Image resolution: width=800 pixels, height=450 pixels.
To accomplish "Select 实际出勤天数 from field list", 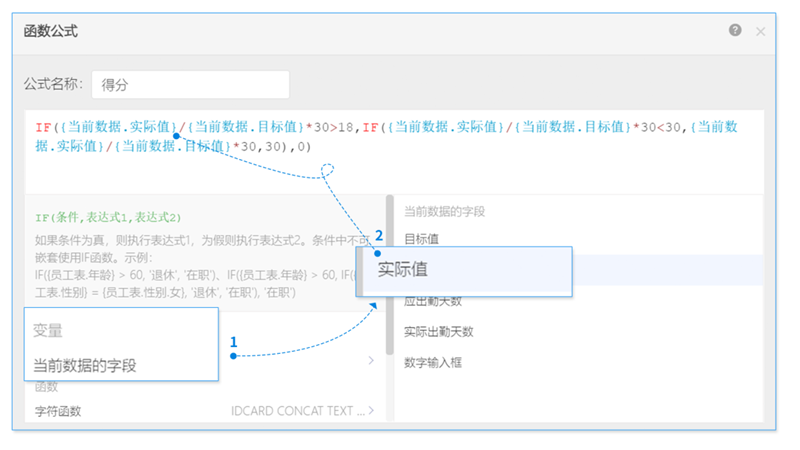I will 438,331.
